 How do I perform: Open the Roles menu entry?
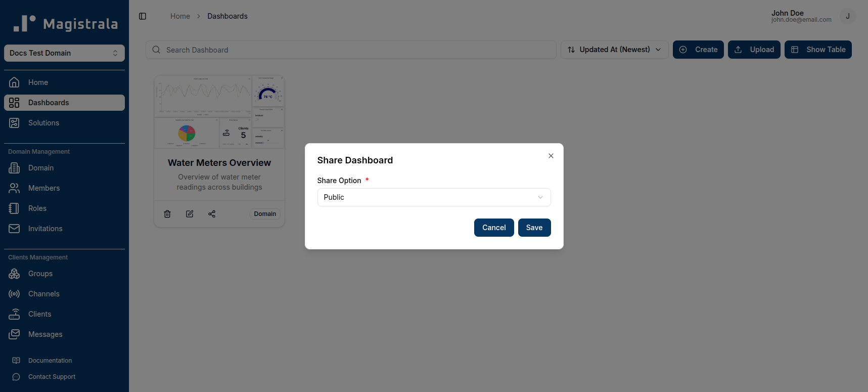point(64,208)
